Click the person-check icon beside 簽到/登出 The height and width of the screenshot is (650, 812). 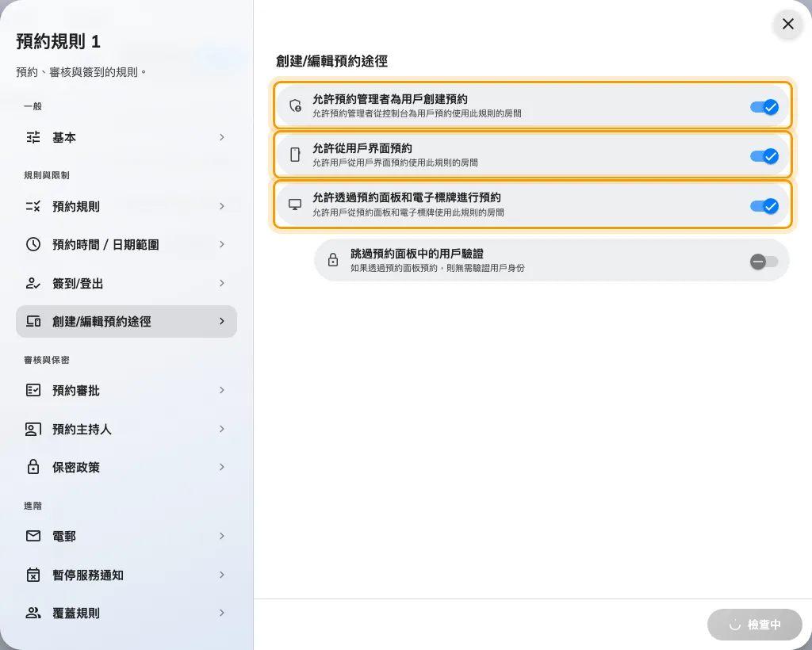pos(33,283)
